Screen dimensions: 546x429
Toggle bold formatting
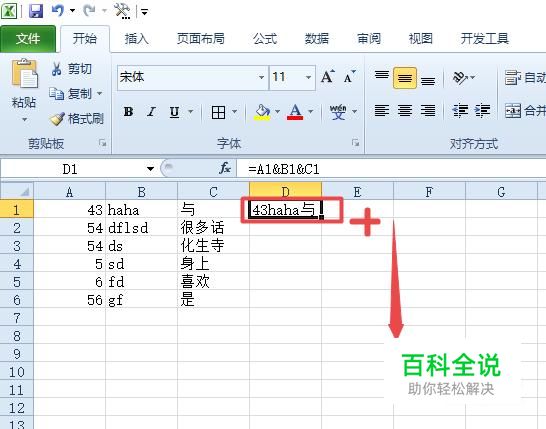(128, 112)
